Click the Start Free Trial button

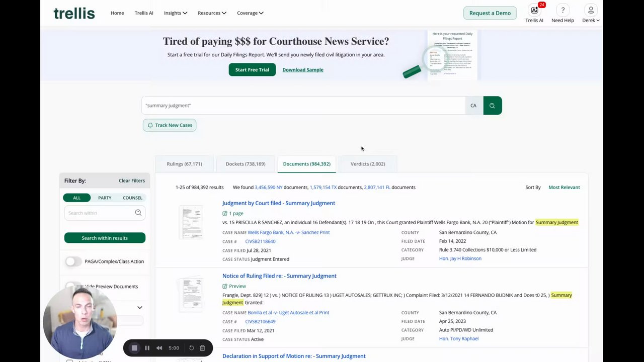coord(252,70)
